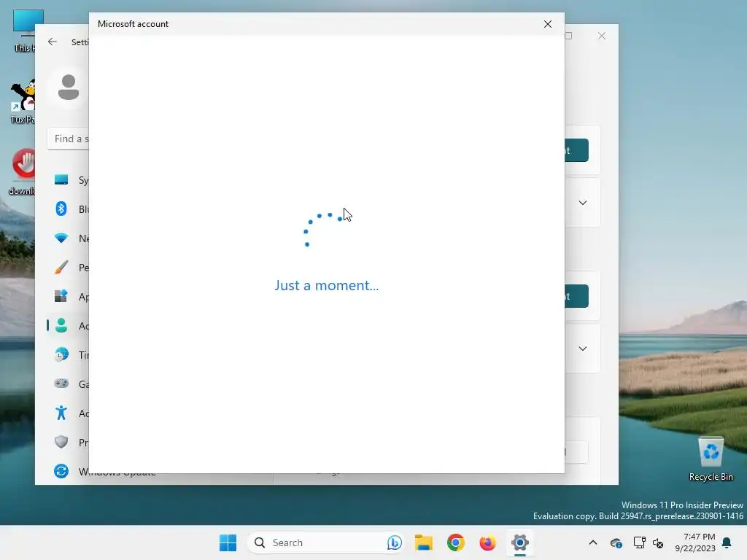This screenshot has width=747, height=560.
Task: Open Privacy shield icon in Settings
Action: point(61,442)
